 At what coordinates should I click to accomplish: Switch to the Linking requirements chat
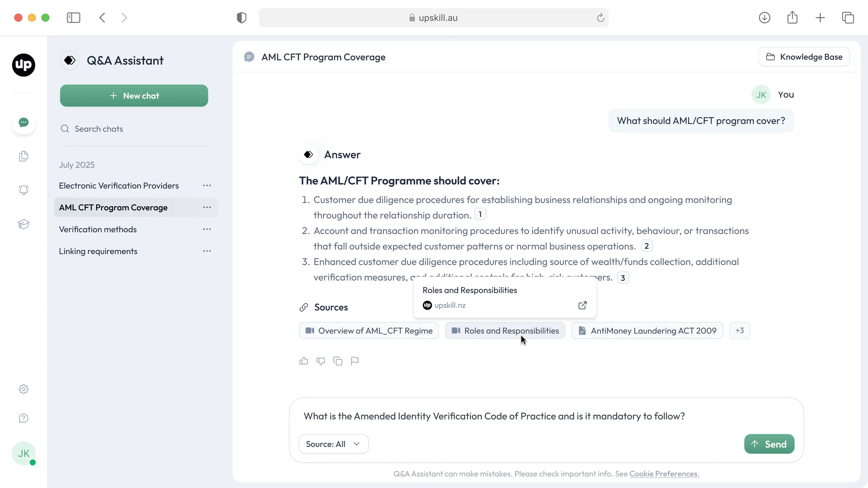point(98,251)
